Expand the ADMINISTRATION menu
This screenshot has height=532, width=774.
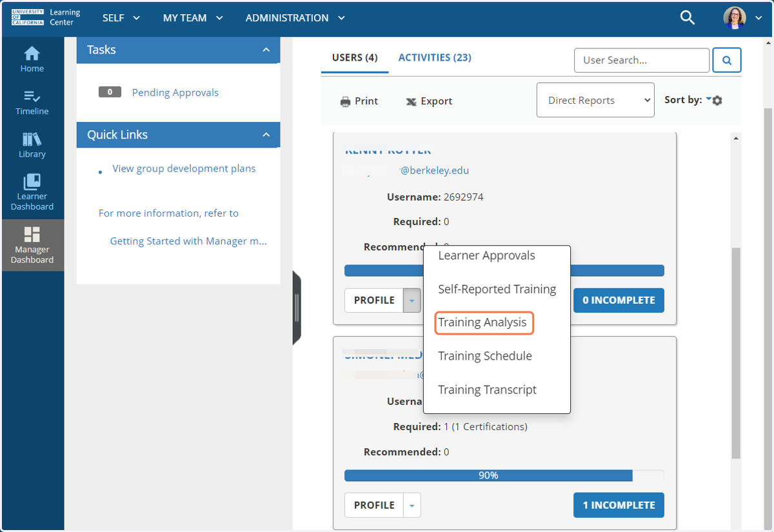[295, 18]
